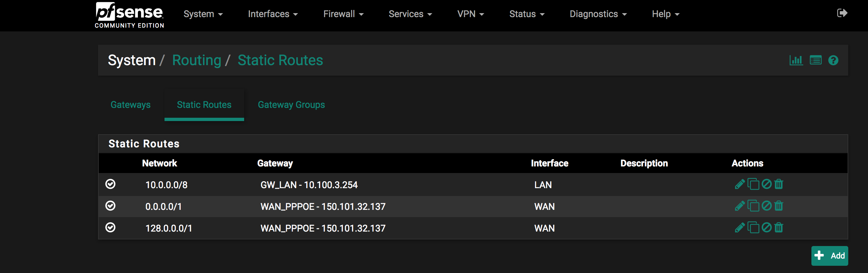868x273 pixels.
Task: Expand the Services menu
Action: (410, 14)
